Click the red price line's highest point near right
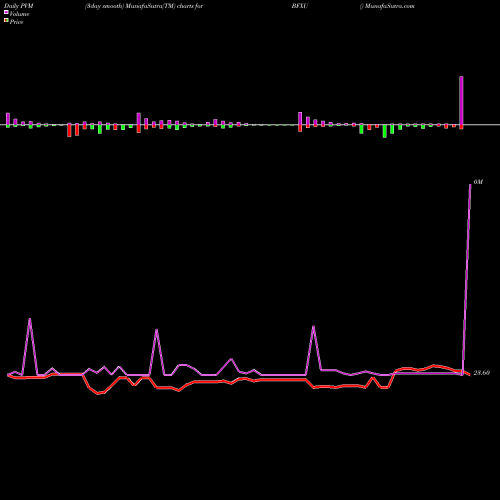The height and width of the screenshot is (500, 500). (434, 366)
